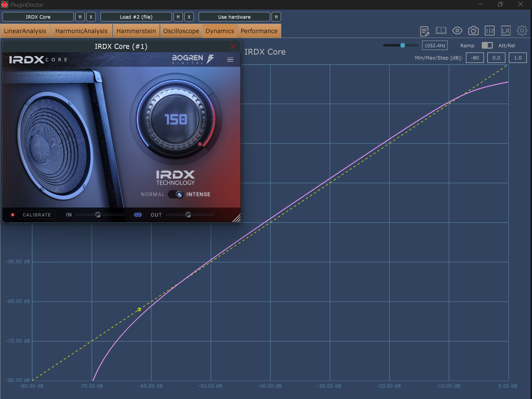The width and height of the screenshot is (532, 399).
Task: Click the INTENSE mode label
Action: (199, 194)
